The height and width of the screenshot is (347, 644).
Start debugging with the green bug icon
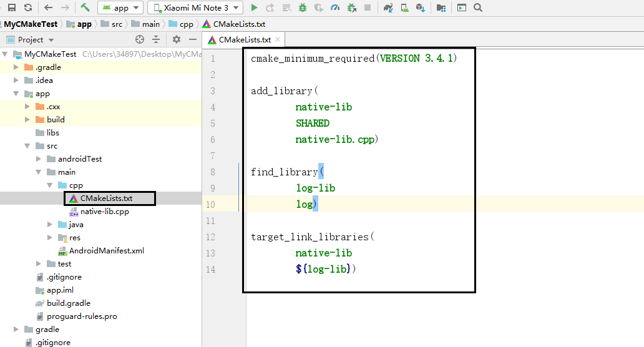pos(303,7)
